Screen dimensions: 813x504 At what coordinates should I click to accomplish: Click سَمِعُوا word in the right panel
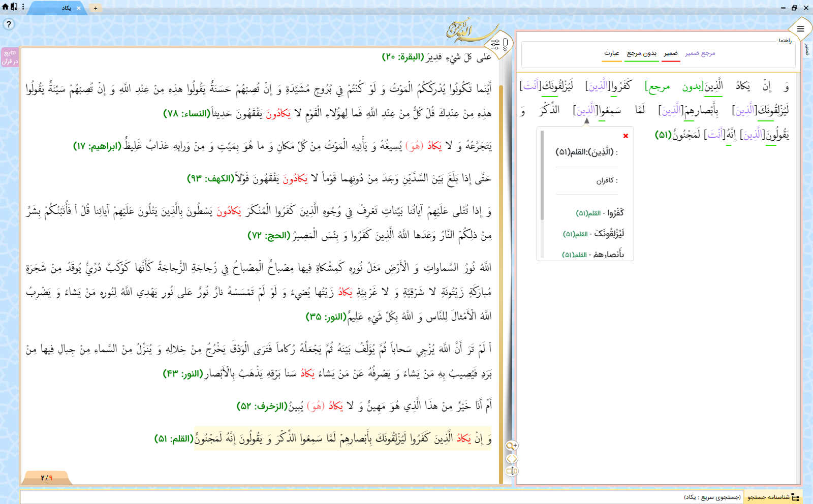click(x=611, y=110)
